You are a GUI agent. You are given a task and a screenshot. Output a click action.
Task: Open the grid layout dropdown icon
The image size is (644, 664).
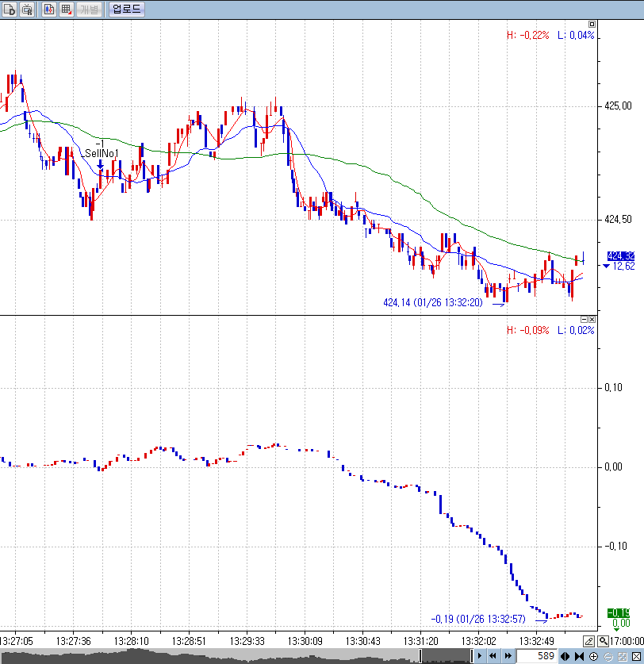coord(67,10)
